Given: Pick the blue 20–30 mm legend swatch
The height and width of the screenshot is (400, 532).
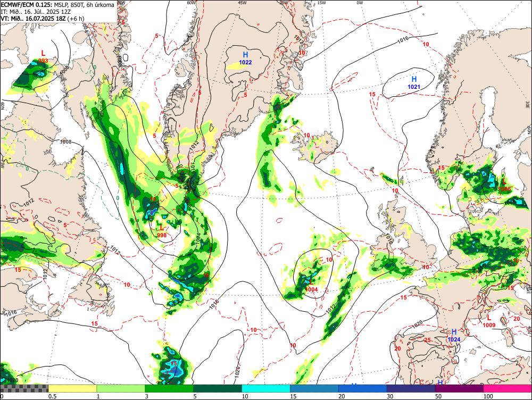Looking at the screenshot, I should (x=362, y=388).
